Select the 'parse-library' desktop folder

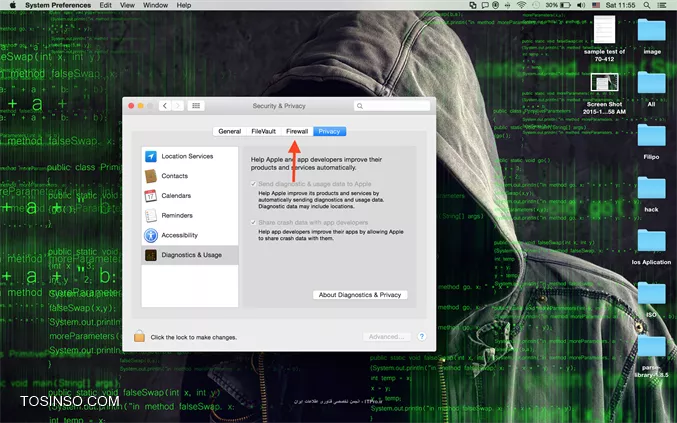652,346
